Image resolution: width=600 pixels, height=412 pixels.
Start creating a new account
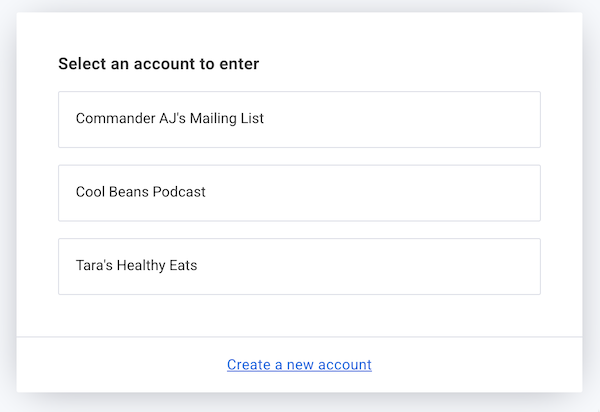[x=299, y=365]
